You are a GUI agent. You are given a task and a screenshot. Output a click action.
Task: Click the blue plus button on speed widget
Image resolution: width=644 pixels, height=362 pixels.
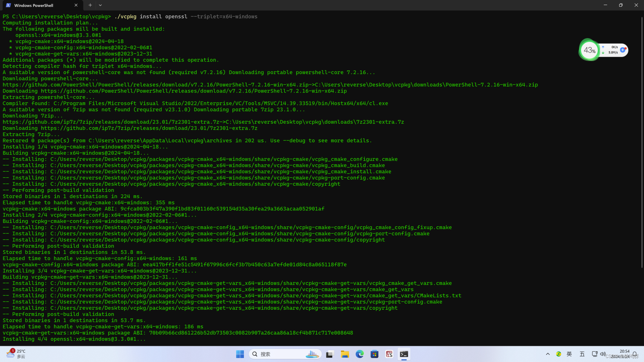(x=623, y=50)
